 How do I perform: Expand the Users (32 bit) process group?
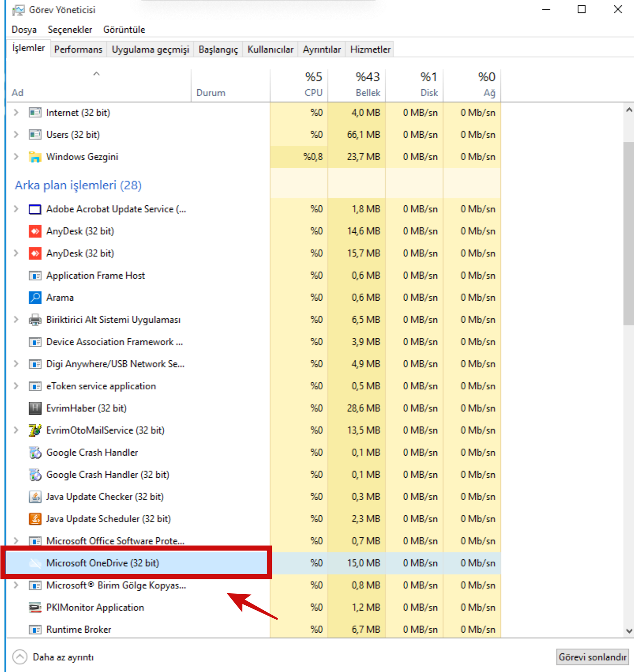pos(16,135)
